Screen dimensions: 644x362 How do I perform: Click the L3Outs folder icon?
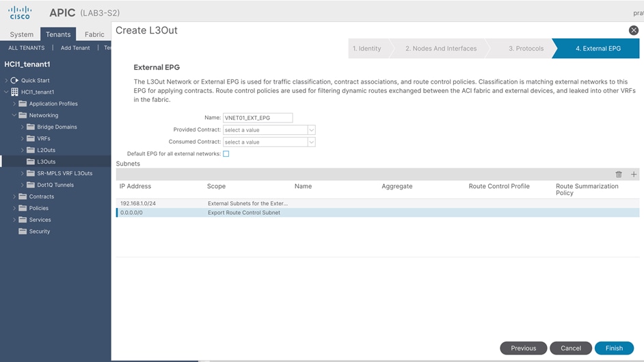31,161
